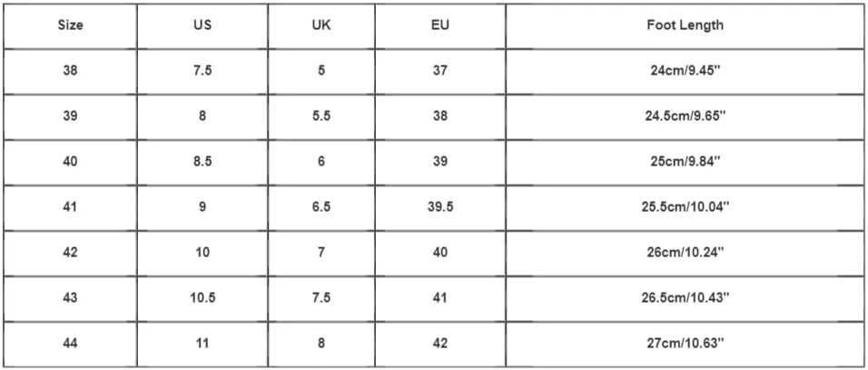Click the foot length 26.5cm/10.43'' cell
This screenshot has height=370, width=868.
tap(685, 298)
